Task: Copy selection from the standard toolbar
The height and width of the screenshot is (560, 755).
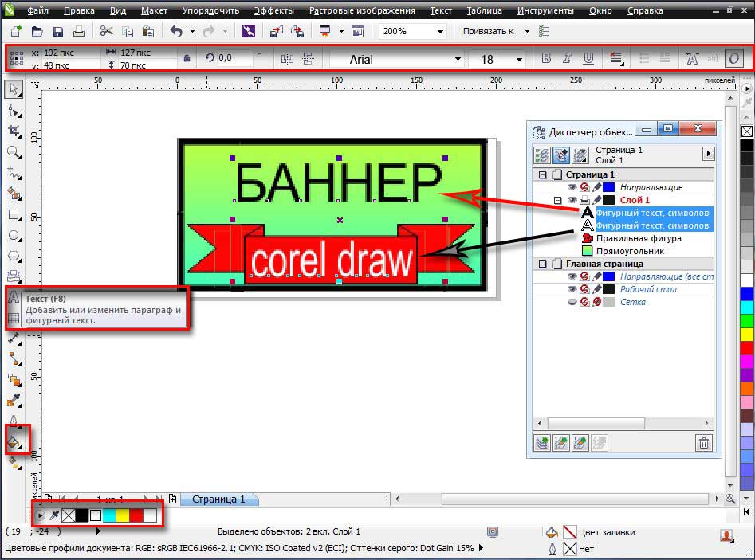Action: (128, 32)
